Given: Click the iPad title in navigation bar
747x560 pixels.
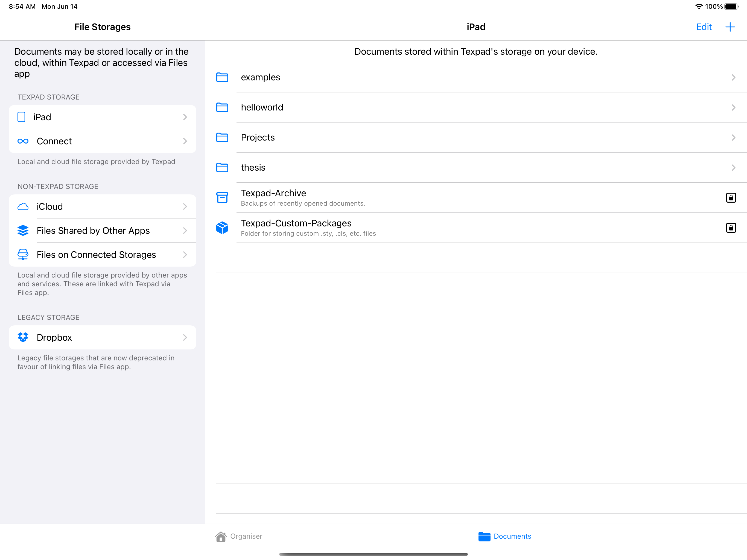Looking at the screenshot, I should tap(476, 27).
